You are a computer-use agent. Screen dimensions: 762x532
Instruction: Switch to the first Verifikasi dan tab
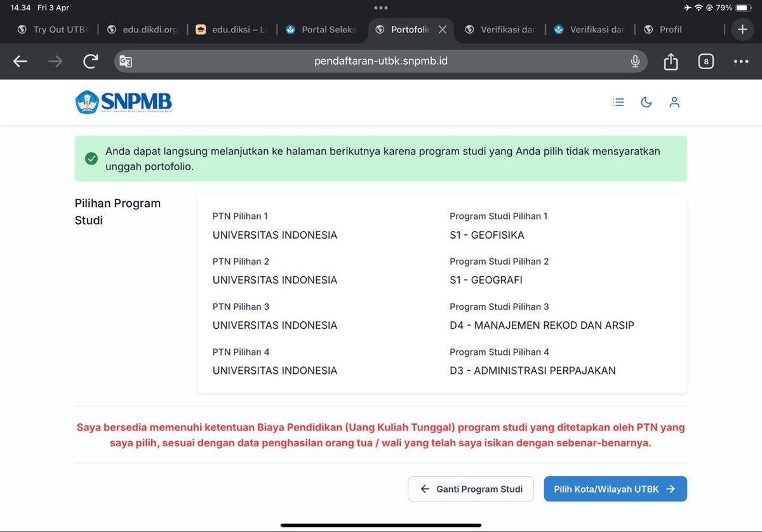tap(500, 29)
